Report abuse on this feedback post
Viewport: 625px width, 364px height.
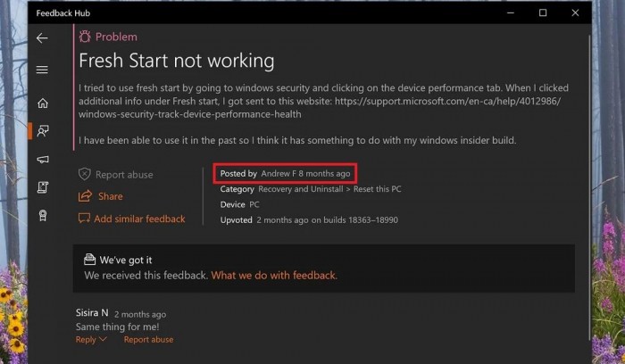pos(124,175)
